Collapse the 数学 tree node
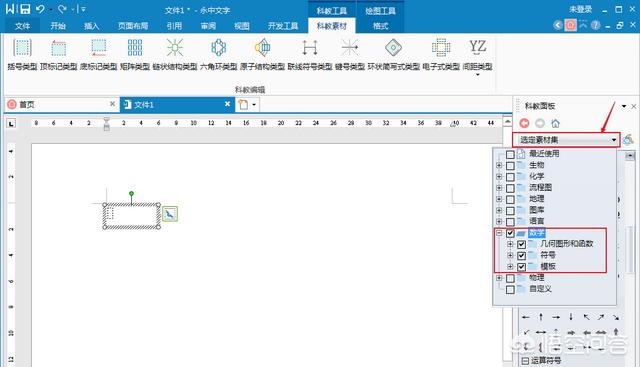This screenshot has height=367, width=640. tap(499, 233)
